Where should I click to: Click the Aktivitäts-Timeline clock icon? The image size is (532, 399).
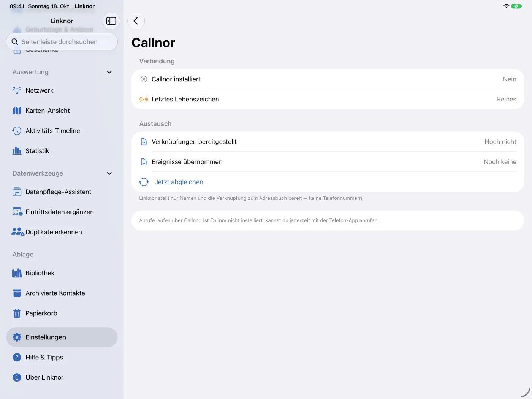click(17, 131)
